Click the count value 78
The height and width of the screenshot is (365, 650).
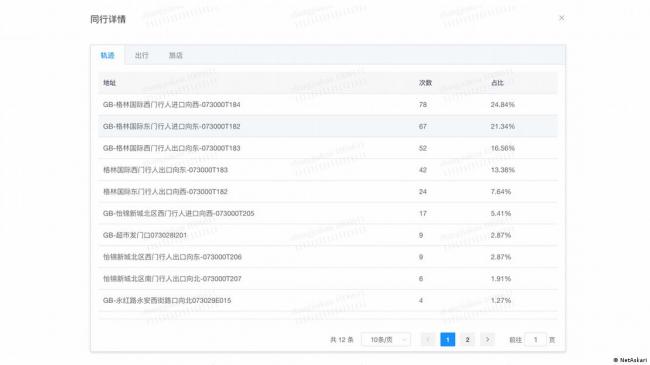coord(423,105)
